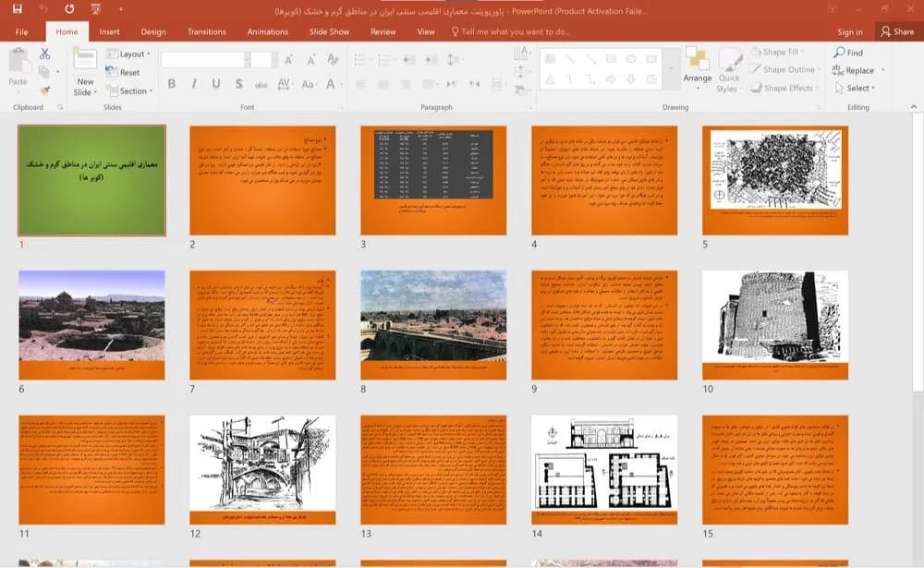Click the Clear All Formatting icon
924x568 pixels.
333,59
